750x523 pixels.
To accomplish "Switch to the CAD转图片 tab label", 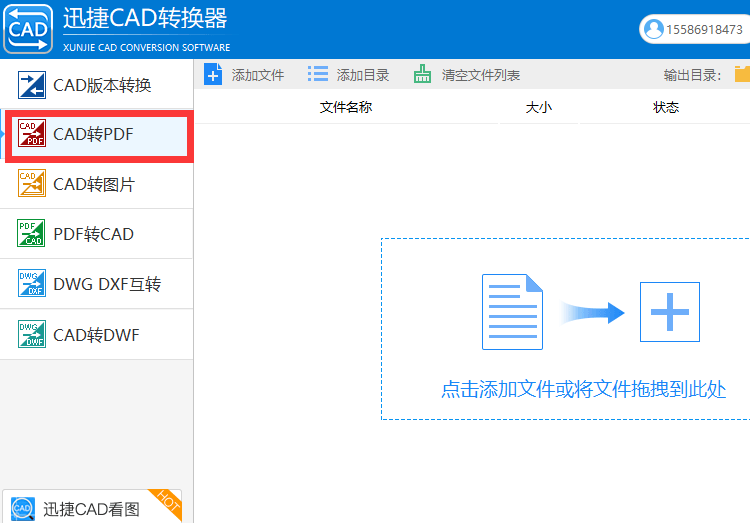I will click(94, 184).
